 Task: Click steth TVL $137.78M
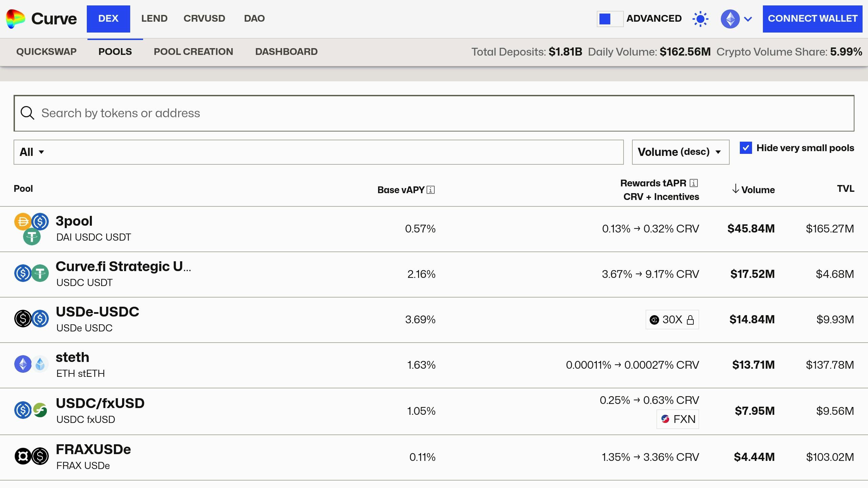[830, 365]
